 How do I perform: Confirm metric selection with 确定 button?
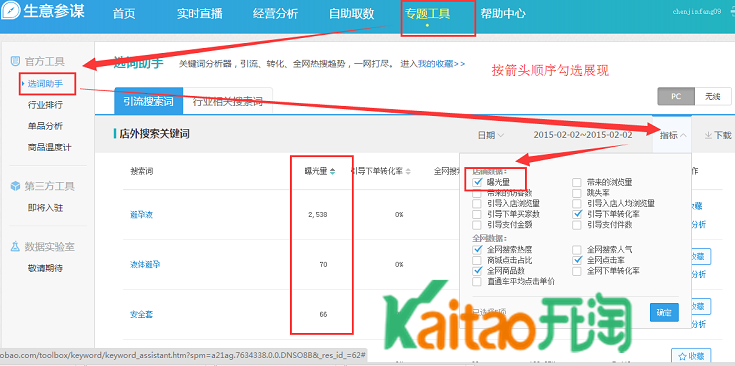click(664, 312)
